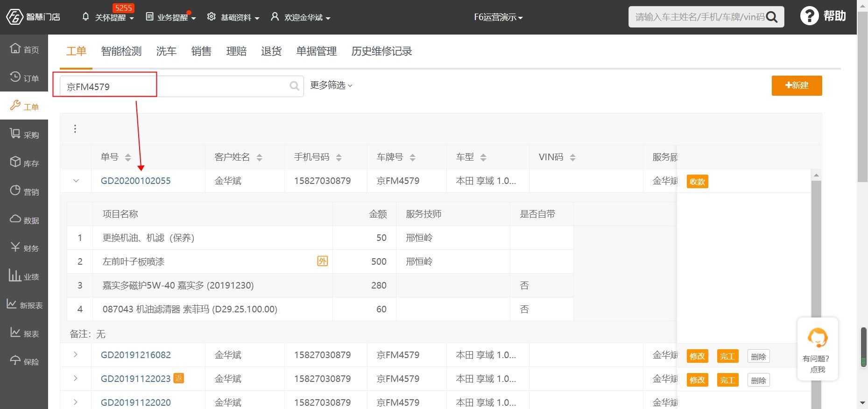
Task: Switch to 单据管理 tab
Action: pos(317,51)
